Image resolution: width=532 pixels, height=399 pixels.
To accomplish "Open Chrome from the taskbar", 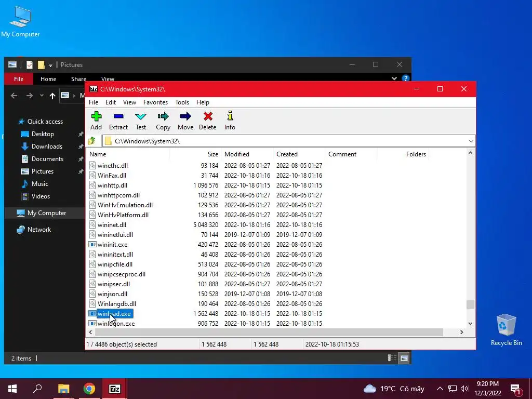I will [89, 389].
